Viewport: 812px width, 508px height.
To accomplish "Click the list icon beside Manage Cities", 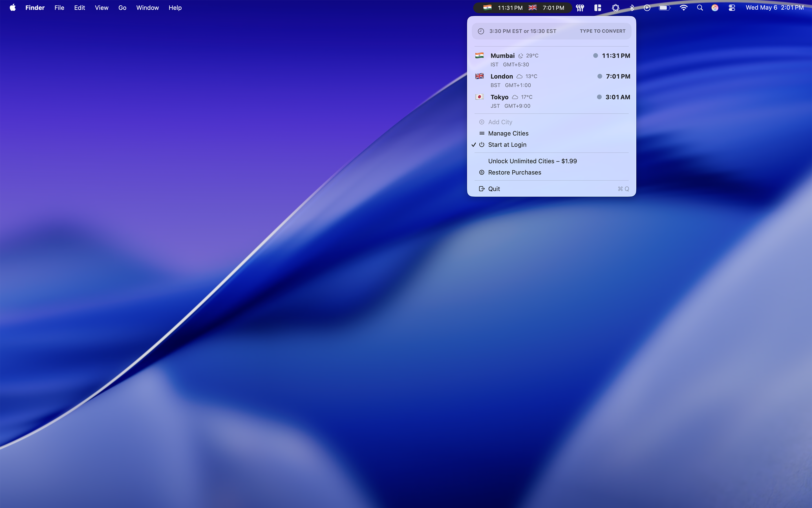I will point(482,133).
